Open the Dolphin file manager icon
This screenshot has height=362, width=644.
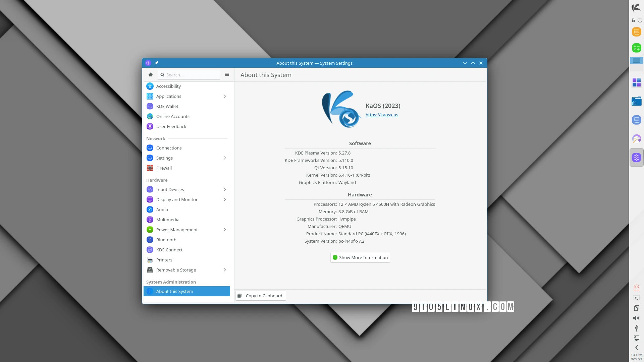click(636, 101)
